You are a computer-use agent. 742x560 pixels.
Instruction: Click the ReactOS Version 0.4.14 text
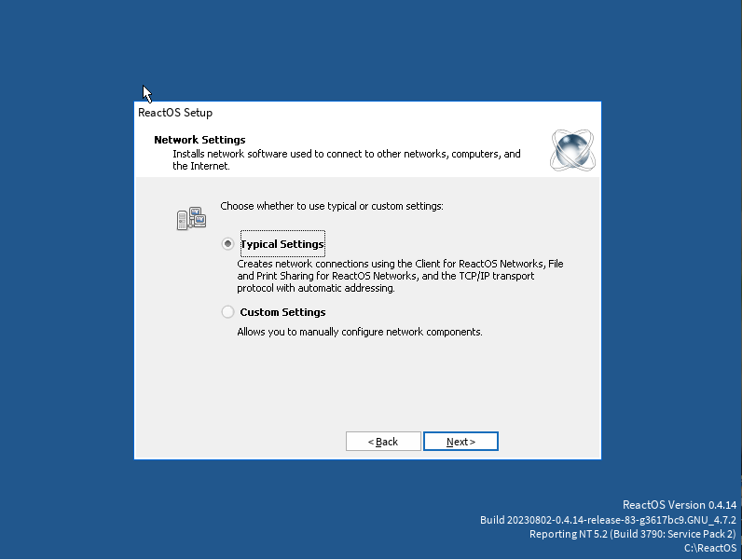(679, 505)
